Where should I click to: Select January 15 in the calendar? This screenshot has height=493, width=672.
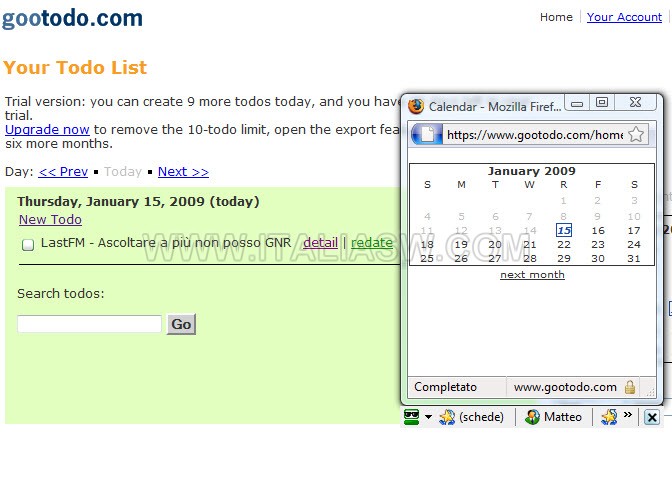click(564, 230)
